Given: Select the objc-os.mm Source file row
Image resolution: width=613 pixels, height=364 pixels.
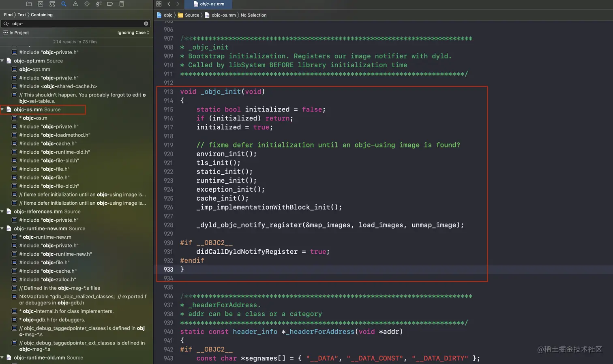Looking at the screenshot, I should pos(76,109).
